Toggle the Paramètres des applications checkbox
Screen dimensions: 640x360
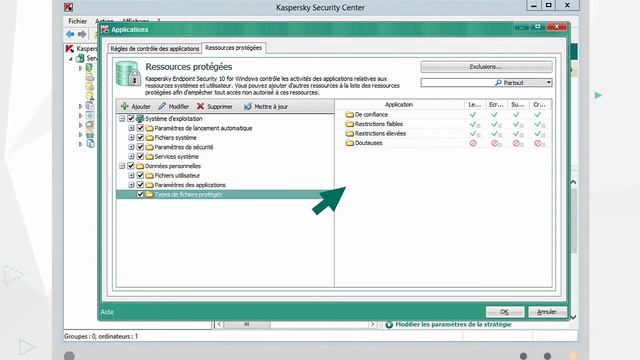point(140,185)
